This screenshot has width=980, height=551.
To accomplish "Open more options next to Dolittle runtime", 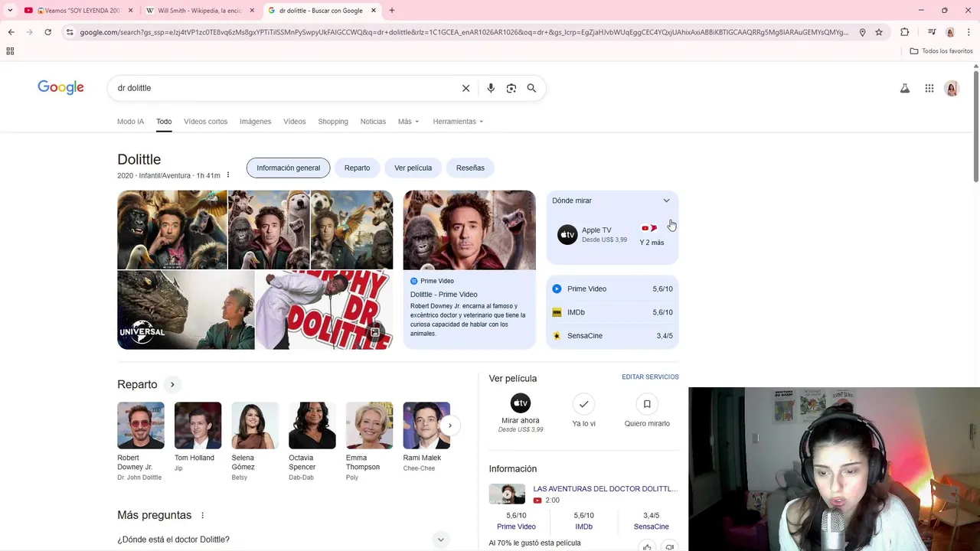I will [x=227, y=175].
